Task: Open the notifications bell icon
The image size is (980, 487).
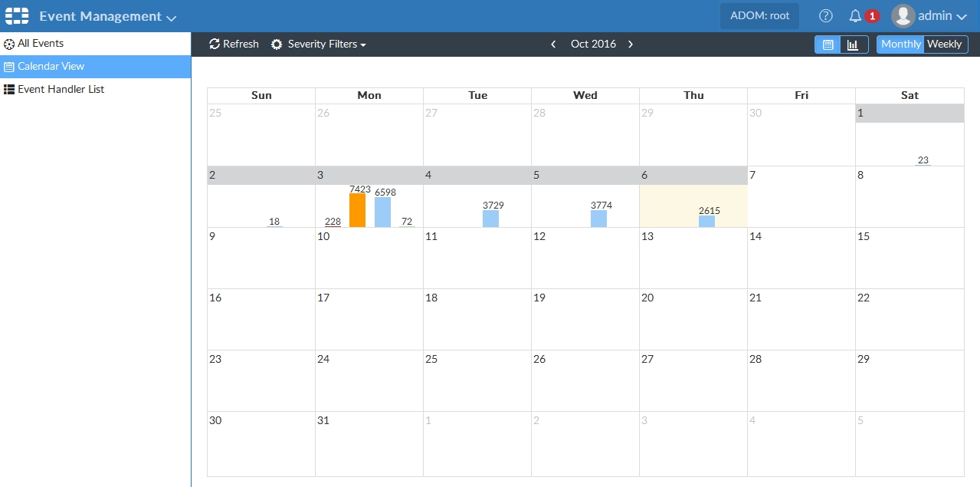Action: tap(855, 15)
